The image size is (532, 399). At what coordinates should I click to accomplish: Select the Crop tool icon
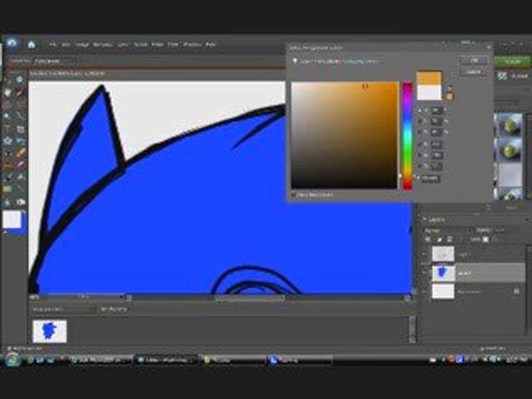(x=20, y=129)
